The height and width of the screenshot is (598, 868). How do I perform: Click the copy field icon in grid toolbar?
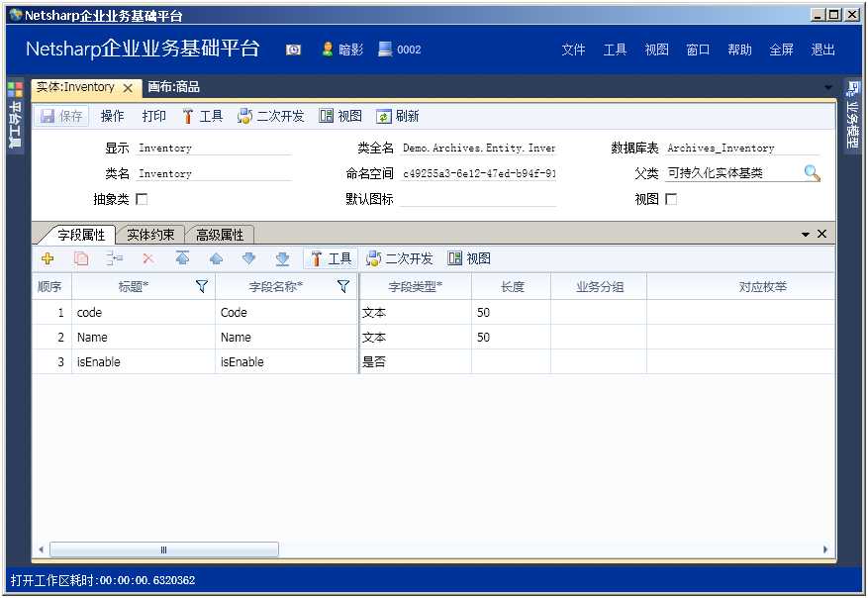click(x=81, y=258)
